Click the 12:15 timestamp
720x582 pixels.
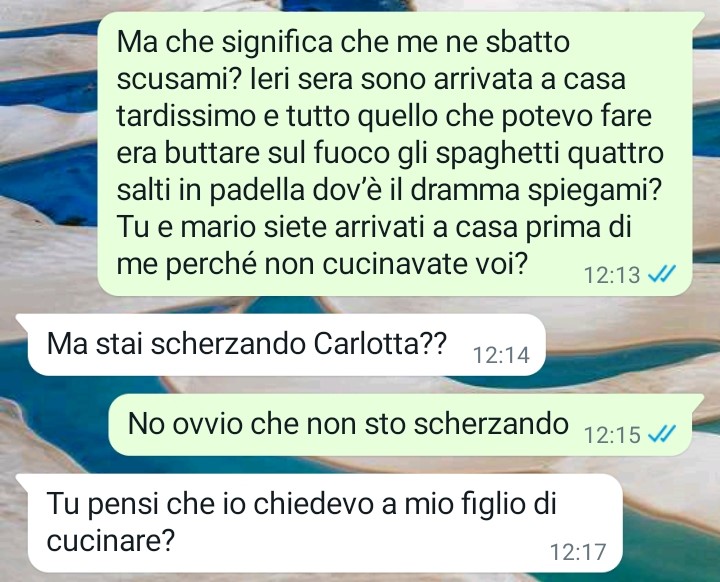tap(612, 434)
